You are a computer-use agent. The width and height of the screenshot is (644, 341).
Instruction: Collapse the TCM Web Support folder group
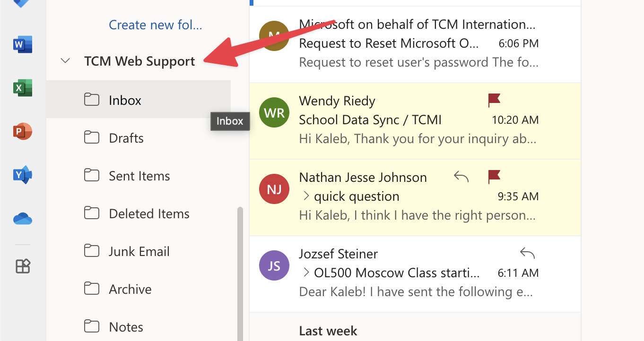point(66,61)
